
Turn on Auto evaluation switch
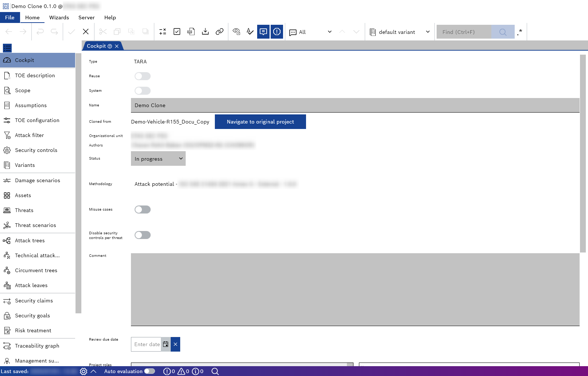(150, 371)
